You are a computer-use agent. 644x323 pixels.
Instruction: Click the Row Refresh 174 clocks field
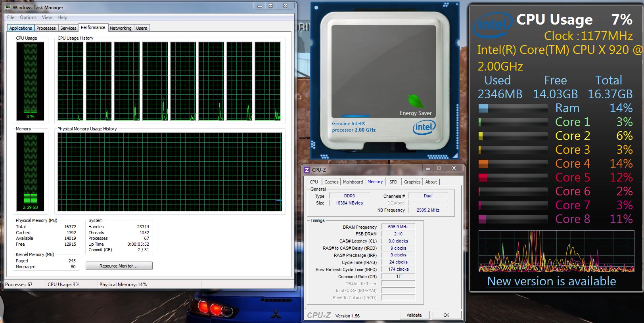tap(398, 269)
